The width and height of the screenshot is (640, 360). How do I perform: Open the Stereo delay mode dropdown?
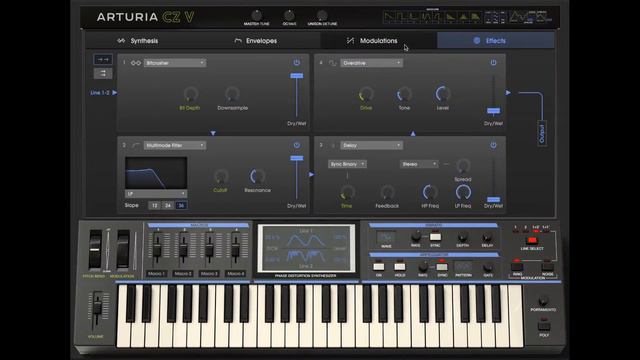419,164
